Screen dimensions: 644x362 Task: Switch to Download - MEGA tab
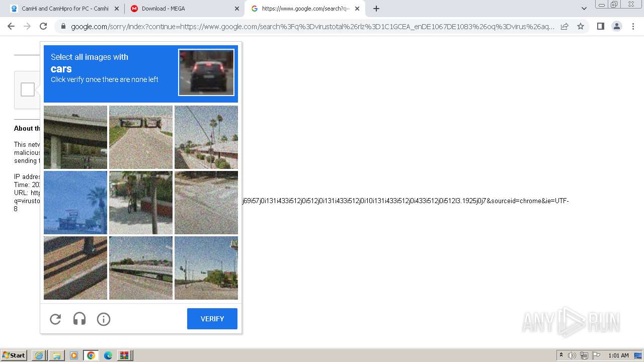click(x=184, y=9)
